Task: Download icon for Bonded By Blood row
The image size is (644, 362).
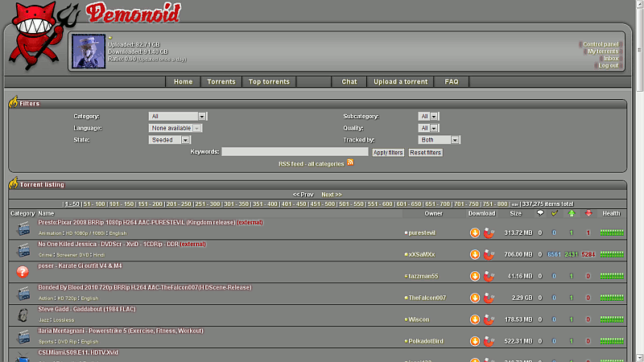Action: pos(475,298)
